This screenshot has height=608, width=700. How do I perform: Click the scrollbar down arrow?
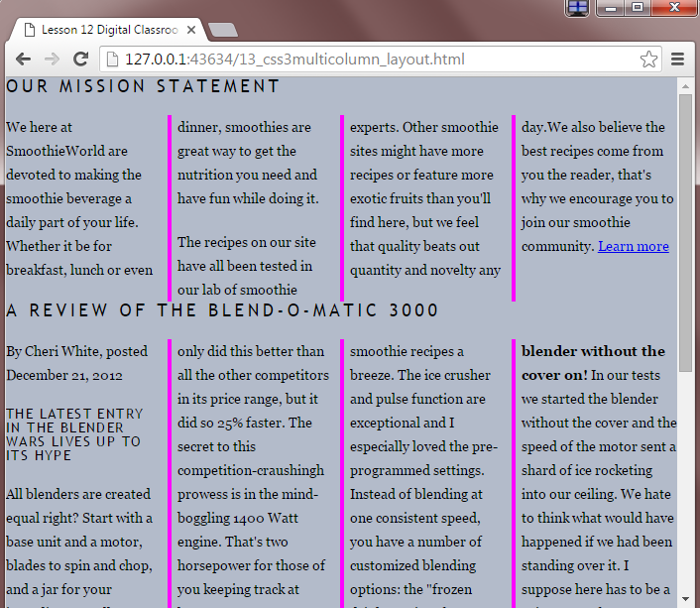(685, 599)
